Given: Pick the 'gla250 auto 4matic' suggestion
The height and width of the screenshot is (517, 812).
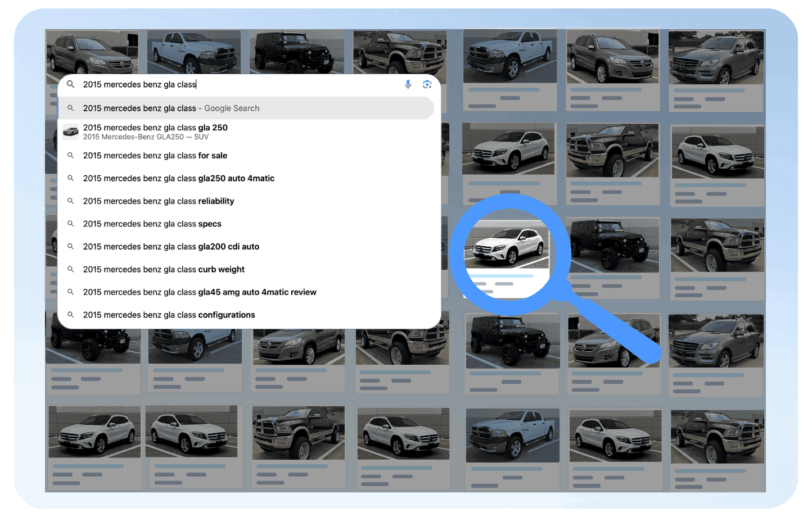Looking at the screenshot, I should [x=179, y=179].
